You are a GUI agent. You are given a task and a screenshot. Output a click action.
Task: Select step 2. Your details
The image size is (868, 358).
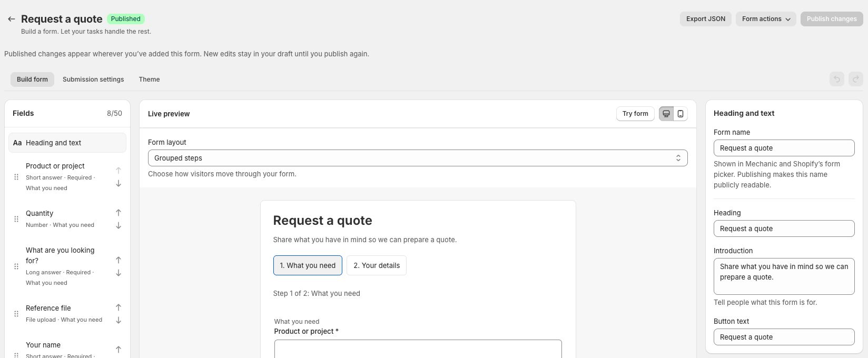pyautogui.click(x=377, y=265)
